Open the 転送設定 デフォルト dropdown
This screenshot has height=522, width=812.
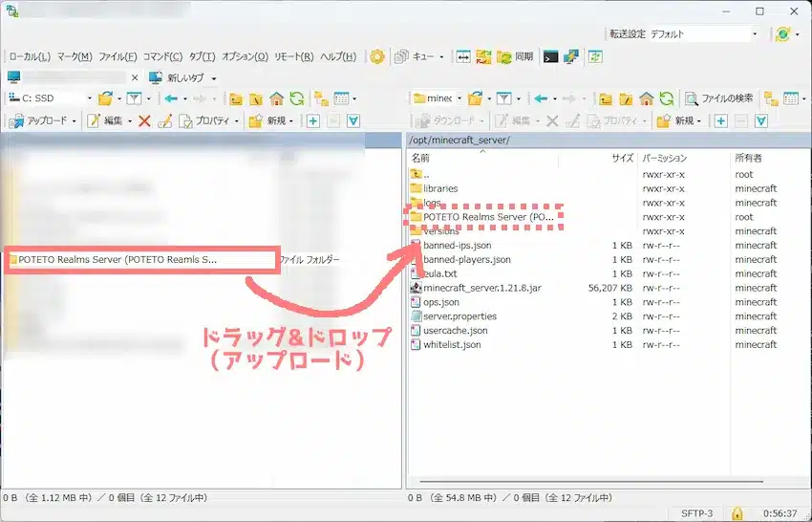[x=704, y=34]
